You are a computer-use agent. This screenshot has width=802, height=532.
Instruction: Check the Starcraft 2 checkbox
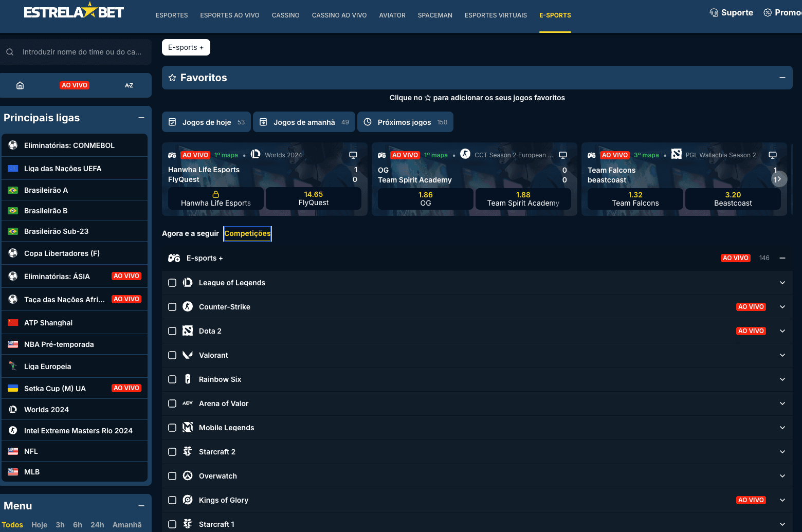pos(172,452)
